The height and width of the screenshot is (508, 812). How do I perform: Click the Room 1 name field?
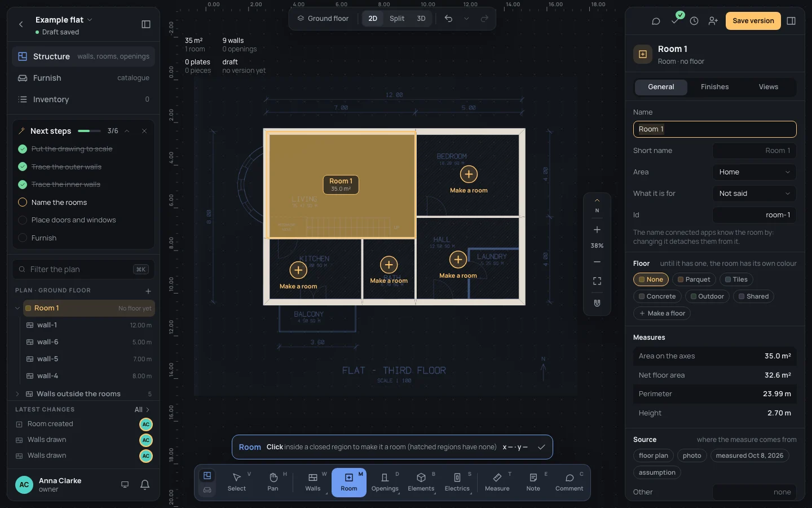click(714, 129)
